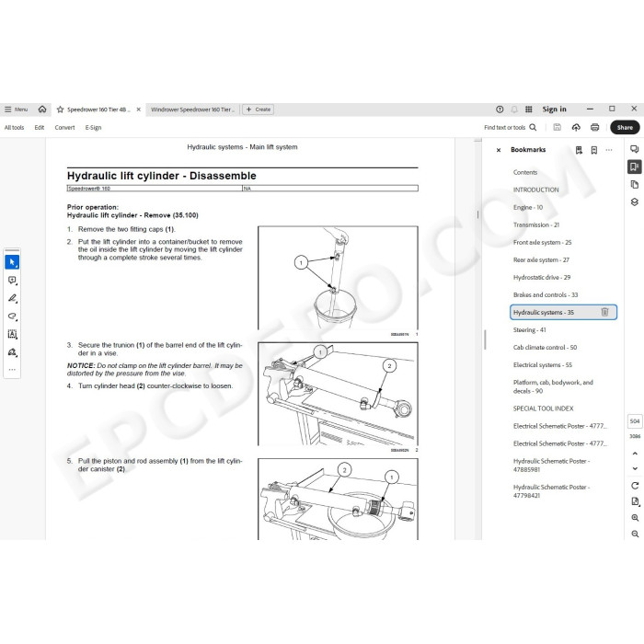Open Hydrostatic drive - 29 bookmark
Viewport: 644px width, 644px height.
point(542,278)
